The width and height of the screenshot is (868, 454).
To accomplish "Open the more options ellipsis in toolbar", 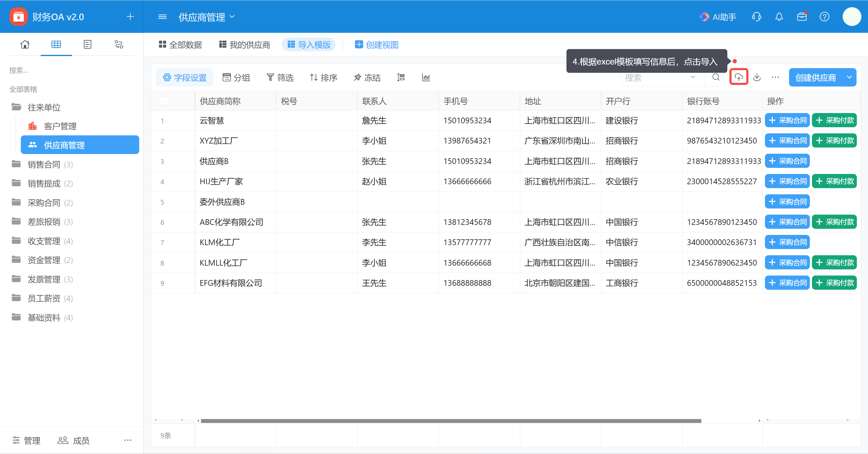I will 775,77.
